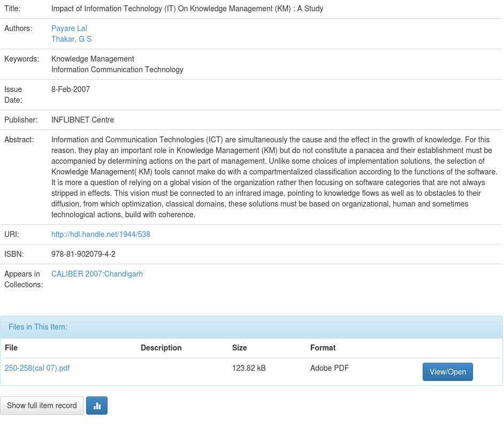Click the Description column header
Screen dimensions: 504x428
pyautogui.click(x=161, y=348)
